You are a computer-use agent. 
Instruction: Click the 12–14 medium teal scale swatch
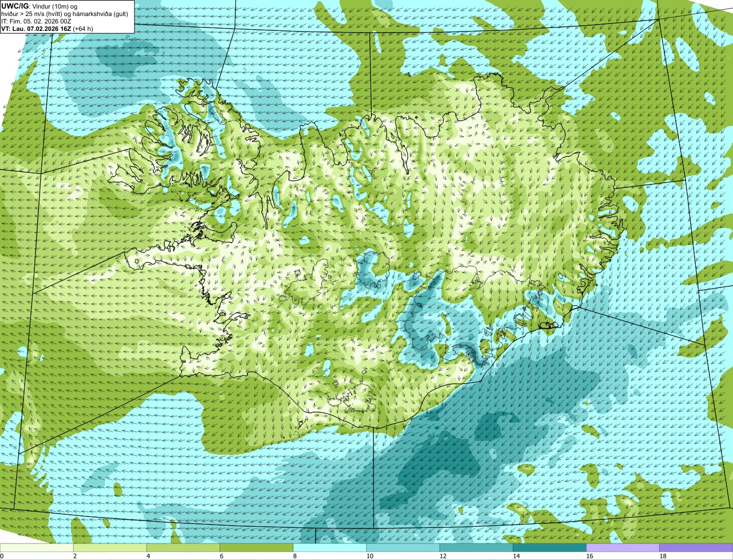click(x=476, y=548)
